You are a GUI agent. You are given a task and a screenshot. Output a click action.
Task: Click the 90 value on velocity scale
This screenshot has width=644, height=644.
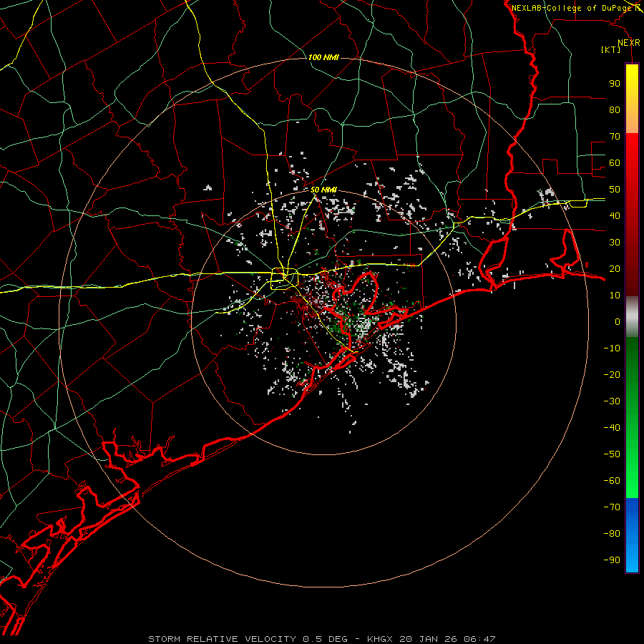click(615, 84)
